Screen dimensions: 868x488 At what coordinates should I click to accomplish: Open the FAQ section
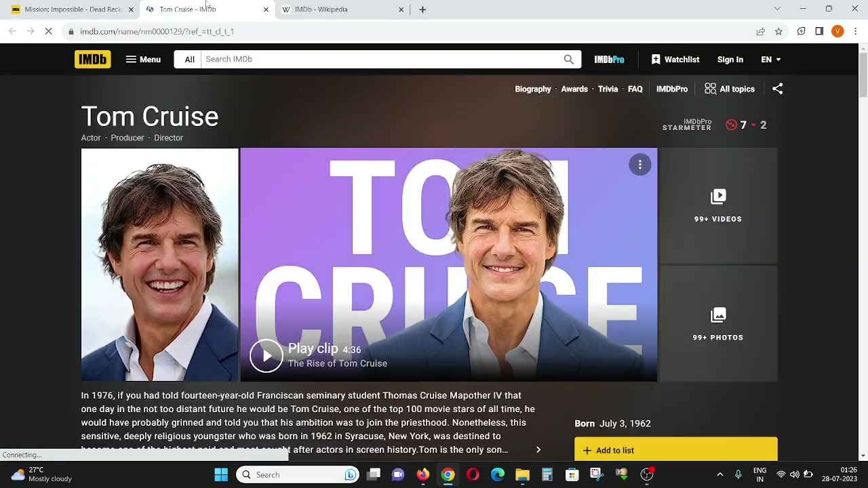tap(635, 89)
